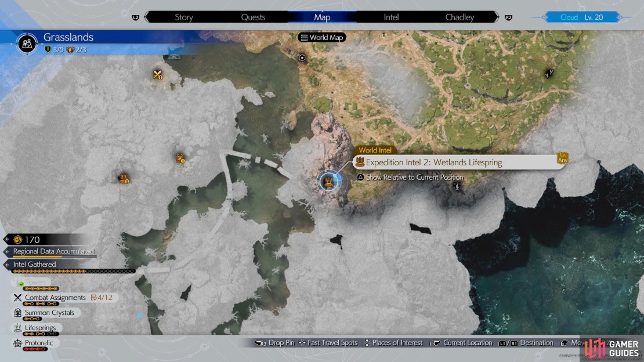The width and height of the screenshot is (644, 362).
Task: Click the Protorelic red progress track
Action: click(x=35, y=349)
